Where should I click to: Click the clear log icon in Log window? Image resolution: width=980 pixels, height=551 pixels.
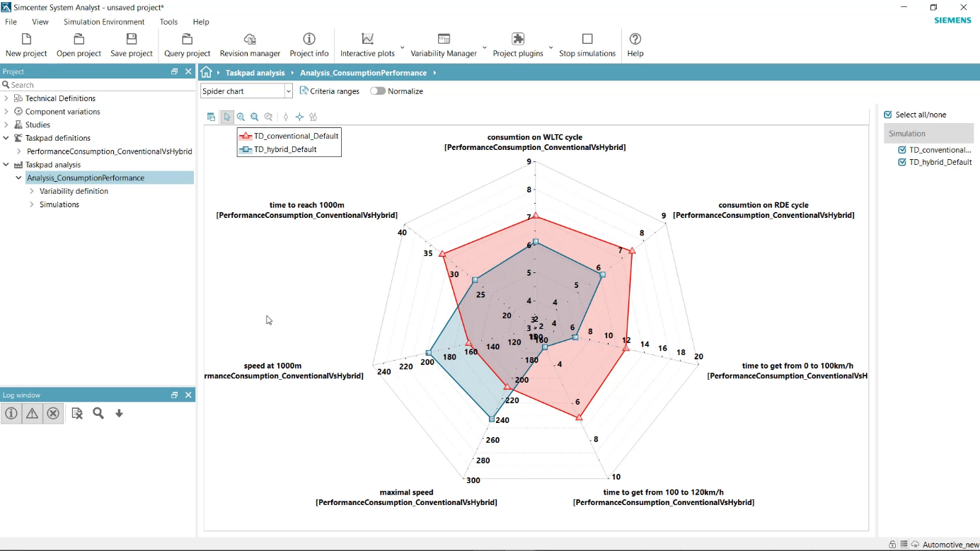click(x=77, y=413)
